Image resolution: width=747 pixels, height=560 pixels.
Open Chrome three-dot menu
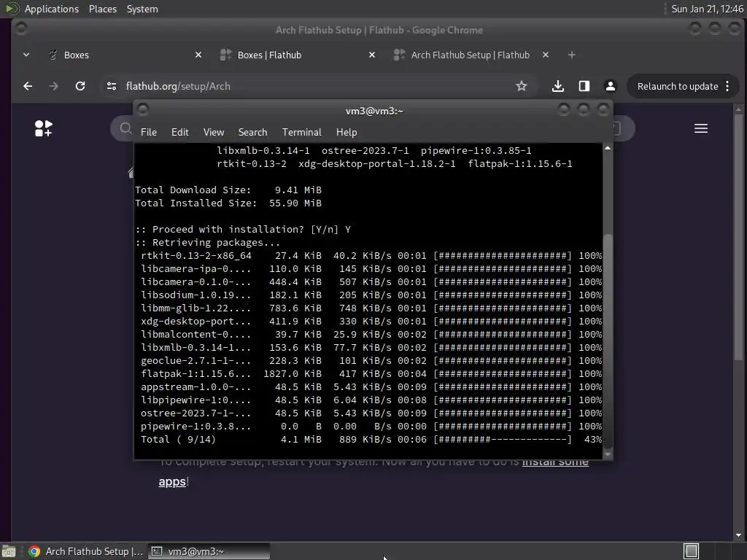[727, 86]
